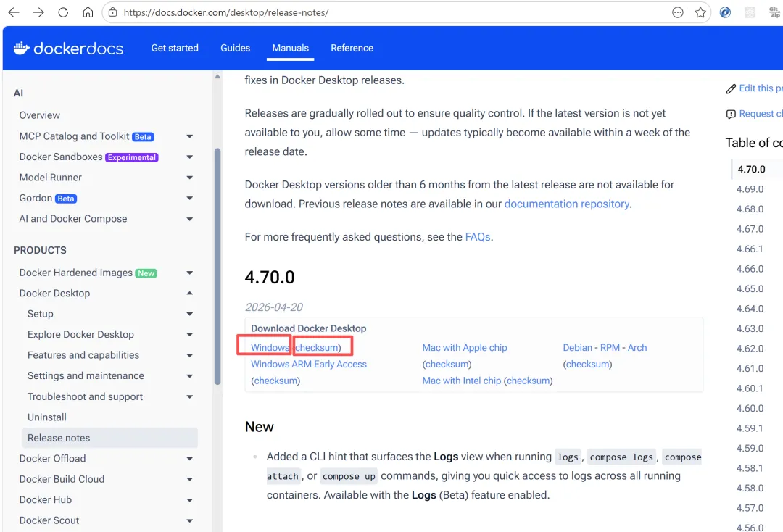Jump to 4.69.0 in contents
This screenshot has height=532, width=783.
coord(750,189)
